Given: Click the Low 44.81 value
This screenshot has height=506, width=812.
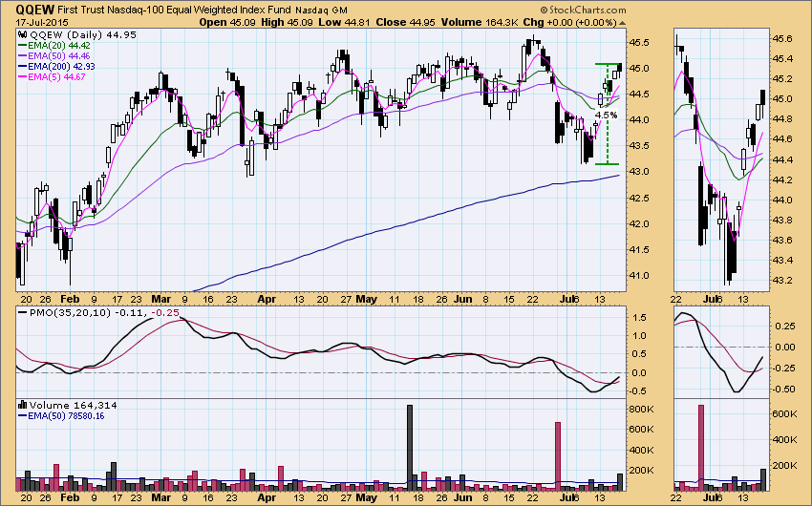Looking at the screenshot, I should pyautogui.click(x=344, y=22).
